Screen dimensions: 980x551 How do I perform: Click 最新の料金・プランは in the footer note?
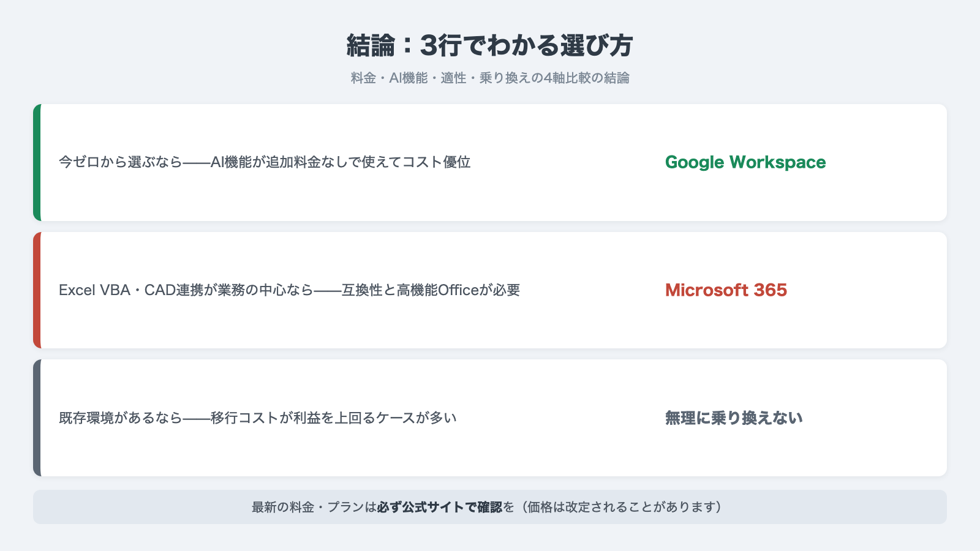(314, 507)
